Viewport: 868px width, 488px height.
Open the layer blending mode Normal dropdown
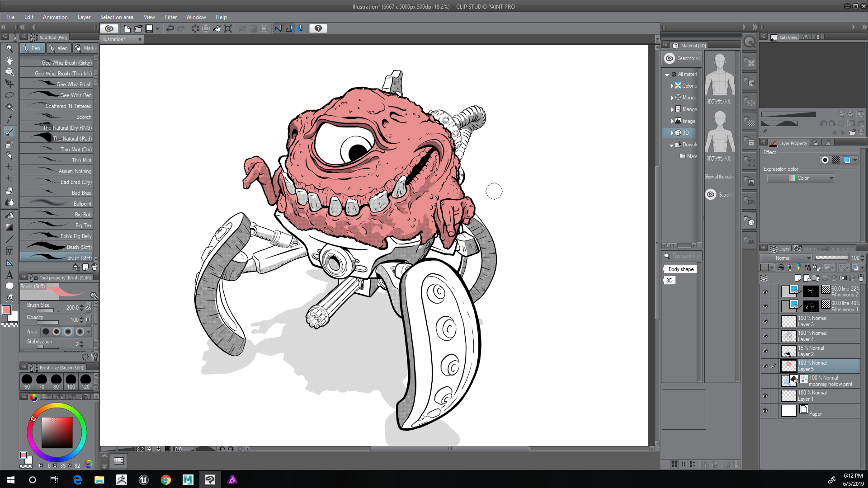coord(786,258)
